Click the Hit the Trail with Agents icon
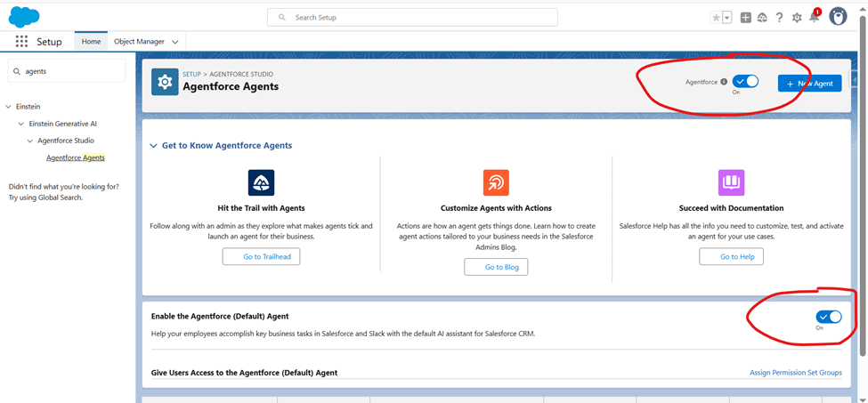This screenshot has width=868, height=403. (261, 182)
